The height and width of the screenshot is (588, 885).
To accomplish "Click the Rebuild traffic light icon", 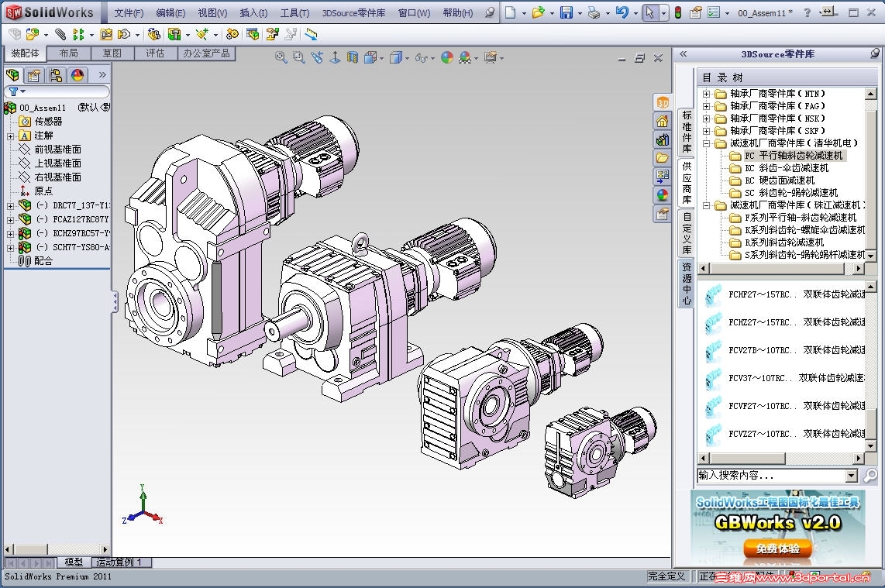I will click(x=677, y=12).
